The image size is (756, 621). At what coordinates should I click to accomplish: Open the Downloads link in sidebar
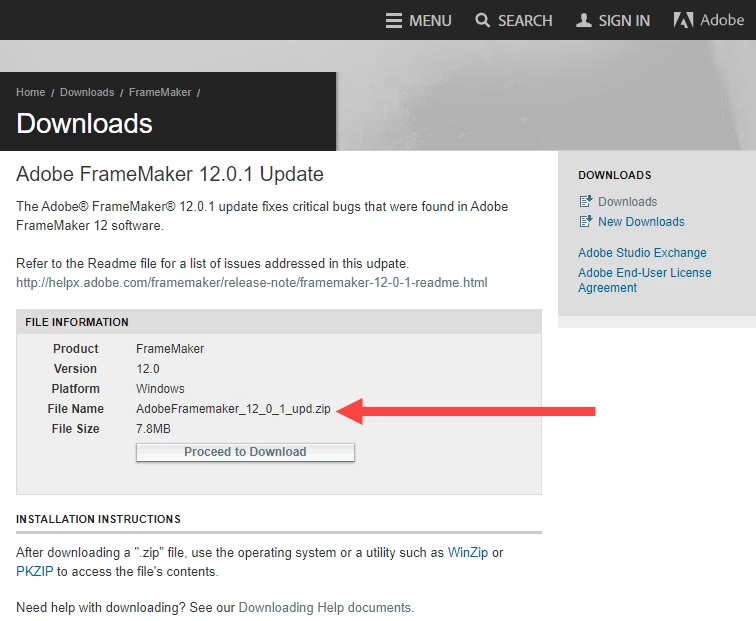627,202
